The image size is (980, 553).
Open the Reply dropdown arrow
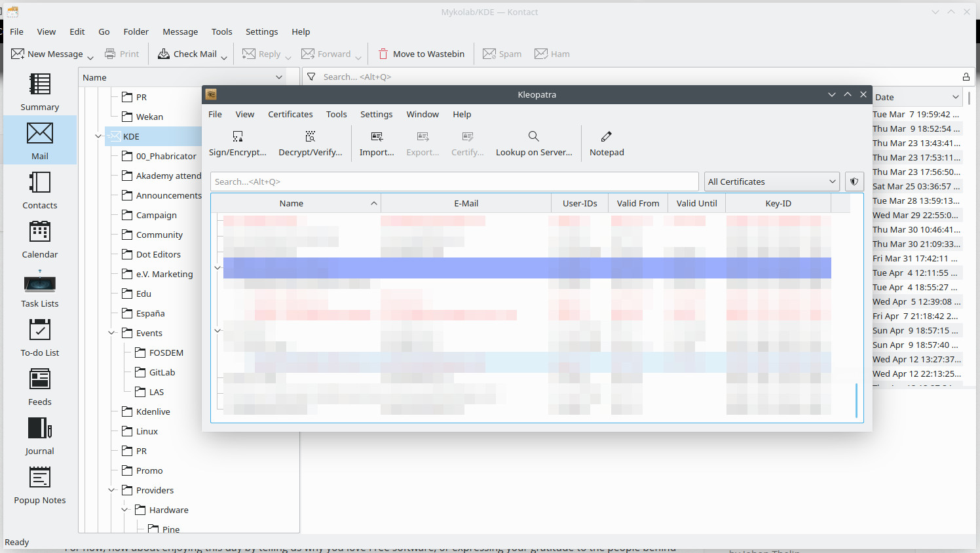coord(288,56)
